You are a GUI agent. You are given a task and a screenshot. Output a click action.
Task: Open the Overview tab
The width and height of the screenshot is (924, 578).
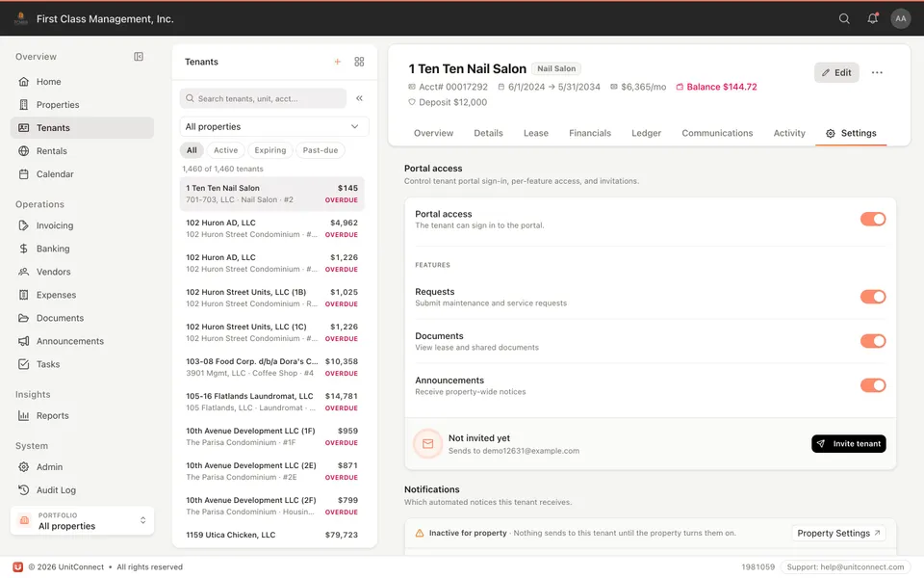pos(434,133)
